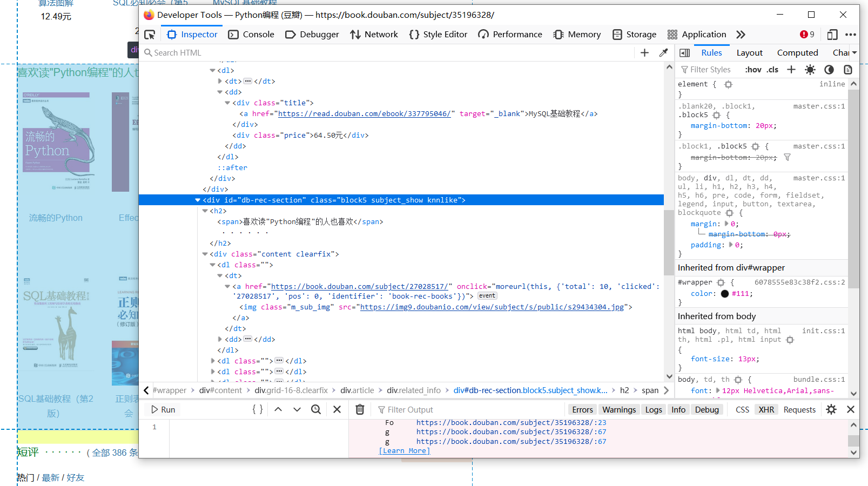This screenshot has height=486, width=868.
Task: Toggle print media simulation
Action: point(847,69)
